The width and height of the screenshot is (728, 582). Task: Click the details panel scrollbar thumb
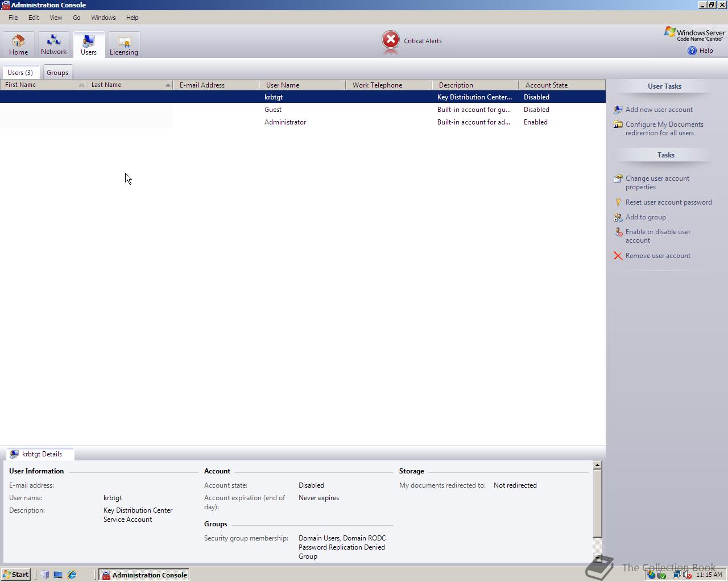click(x=597, y=504)
